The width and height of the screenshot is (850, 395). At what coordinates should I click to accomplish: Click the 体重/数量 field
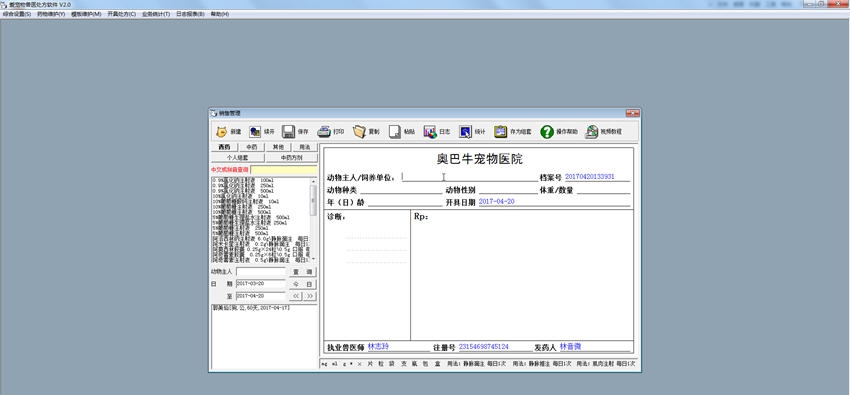click(x=603, y=190)
